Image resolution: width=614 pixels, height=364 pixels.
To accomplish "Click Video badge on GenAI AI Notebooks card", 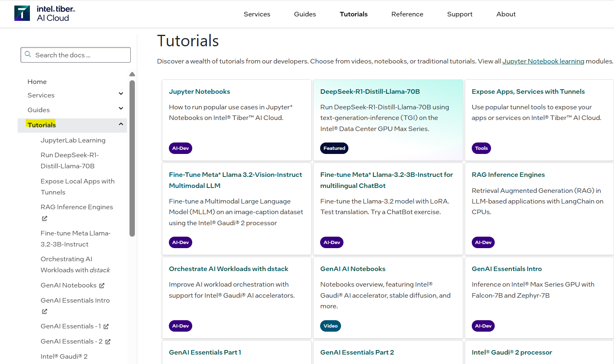I will (330, 326).
